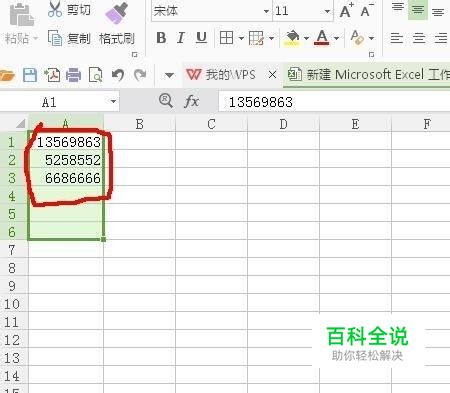Apply the red font color
The width and height of the screenshot is (450, 393).
[322, 38]
